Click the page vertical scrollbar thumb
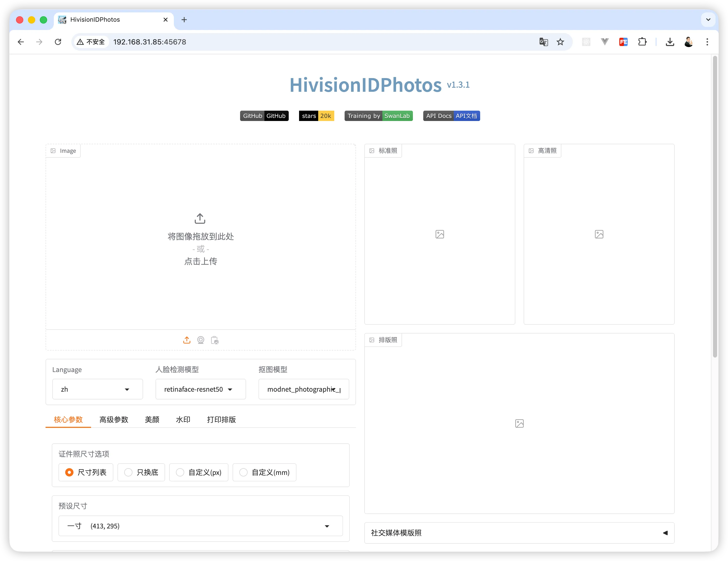This screenshot has height=561, width=728. [x=715, y=207]
